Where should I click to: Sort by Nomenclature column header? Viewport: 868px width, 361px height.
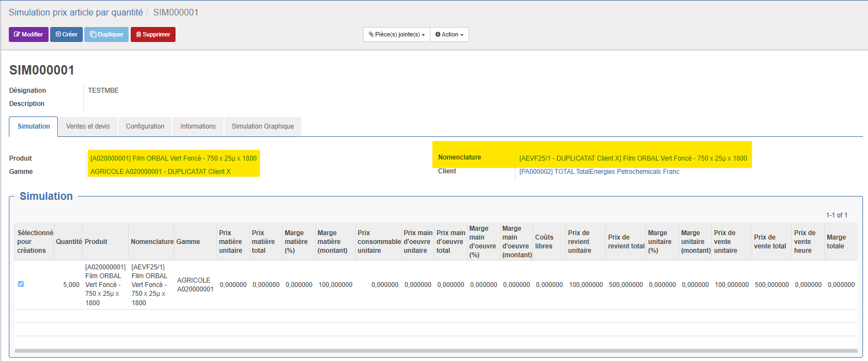click(152, 242)
